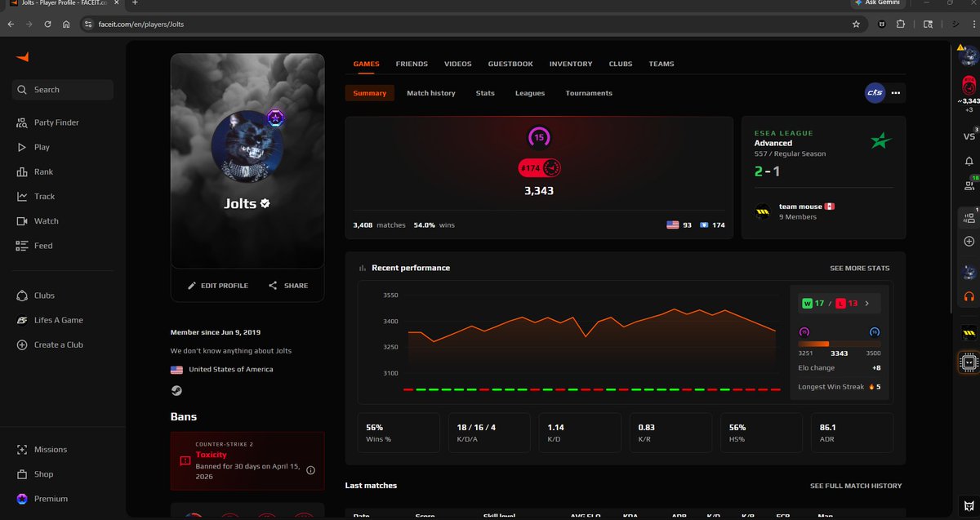Select the Match history sub-tab
The width and height of the screenshot is (980, 520).
click(431, 93)
